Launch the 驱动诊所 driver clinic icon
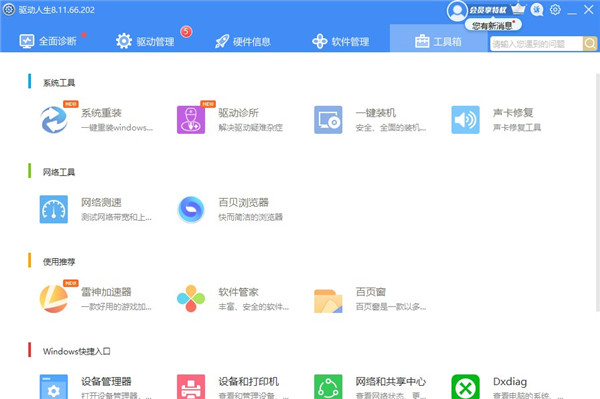Viewport: 600px width, 399px height. pyautogui.click(x=191, y=120)
